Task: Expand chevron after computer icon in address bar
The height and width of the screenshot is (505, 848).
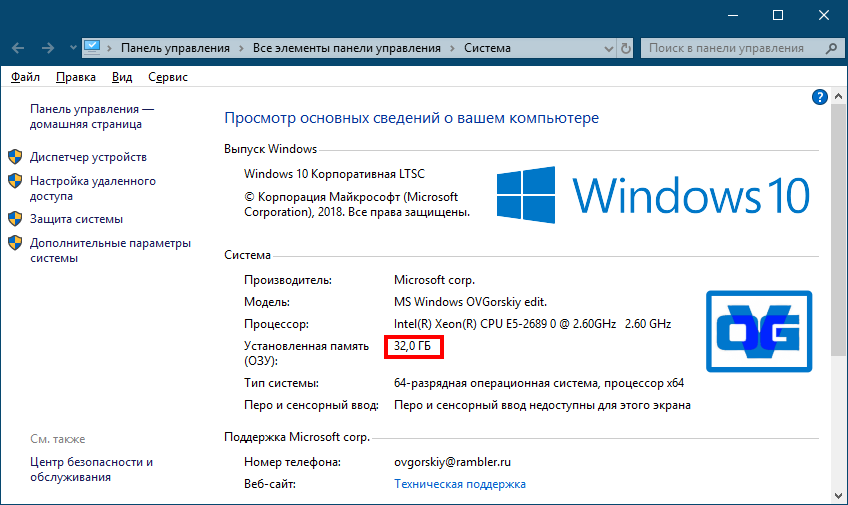Action: [x=110, y=48]
